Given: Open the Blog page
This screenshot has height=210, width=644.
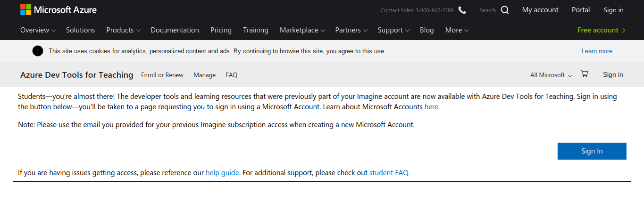Looking at the screenshot, I should 427,30.
